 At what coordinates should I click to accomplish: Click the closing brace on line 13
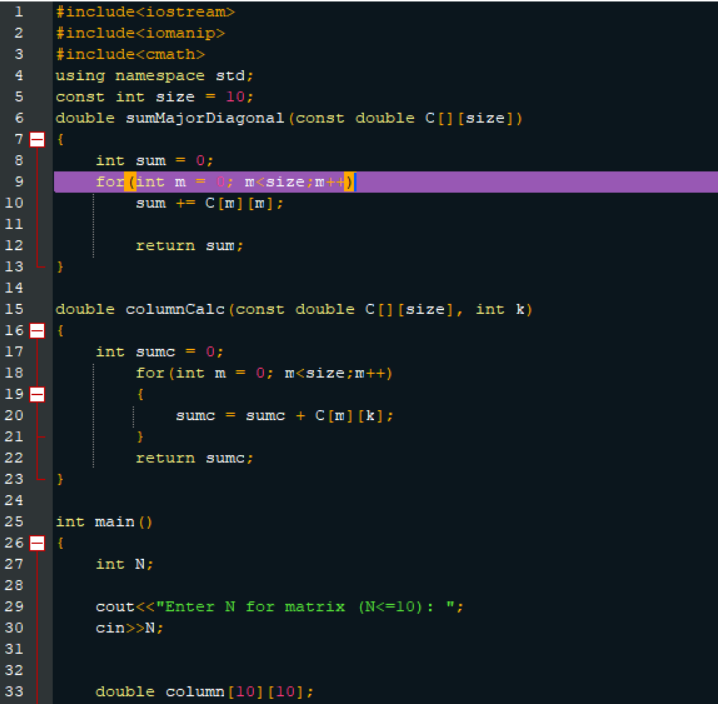coord(60,267)
